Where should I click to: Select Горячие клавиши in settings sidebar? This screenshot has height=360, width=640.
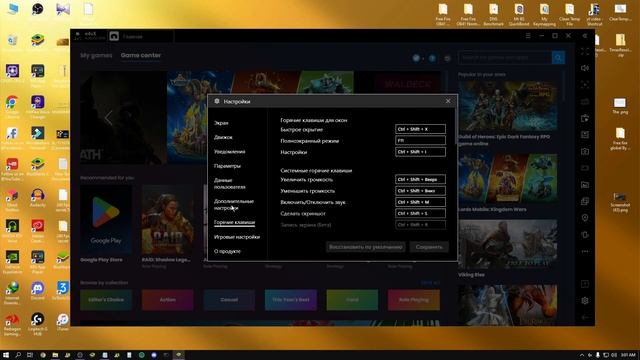pyautogui.click(x=234, y=222)
